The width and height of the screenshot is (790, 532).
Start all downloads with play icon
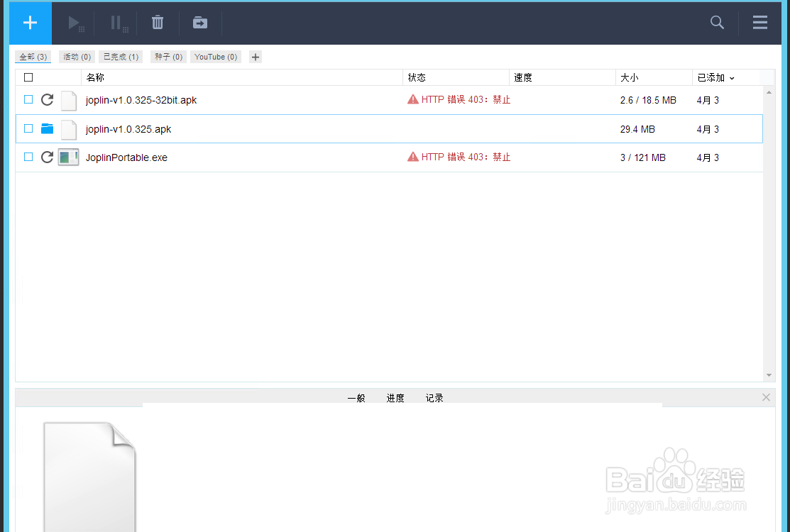pos(76,23)
